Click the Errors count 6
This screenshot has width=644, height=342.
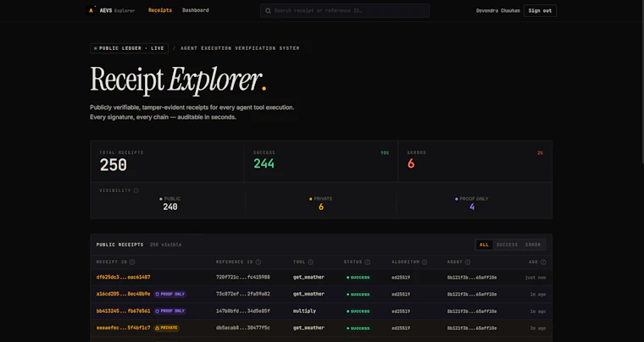coord(411,164)
